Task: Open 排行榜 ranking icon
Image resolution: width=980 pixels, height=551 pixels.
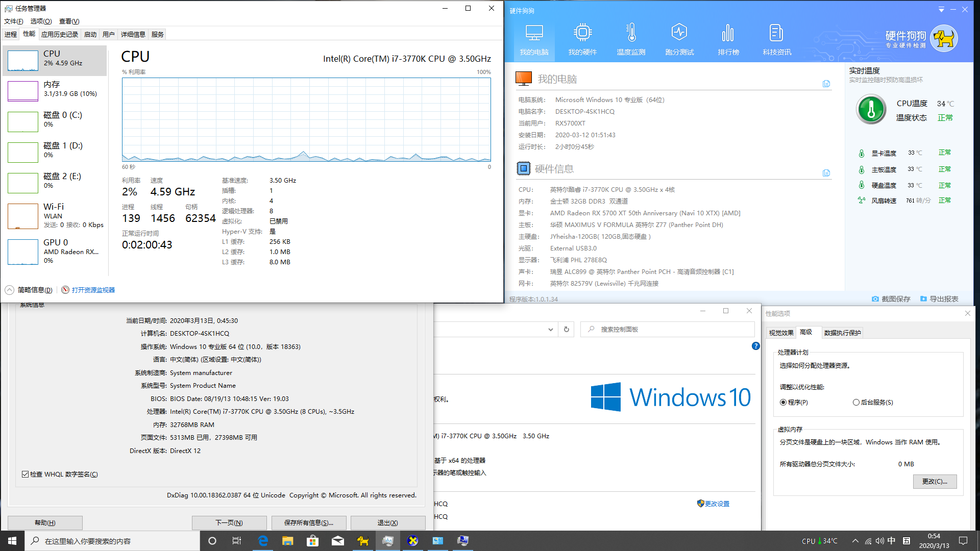Action: 728,40
